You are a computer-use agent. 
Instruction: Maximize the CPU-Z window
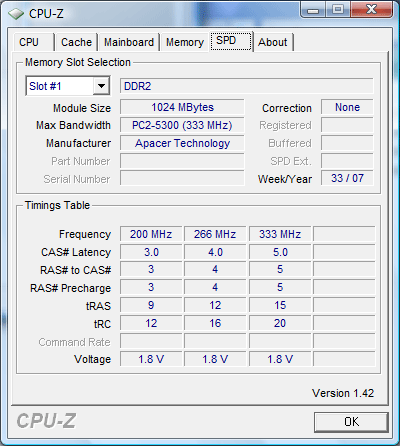(338, 10)
